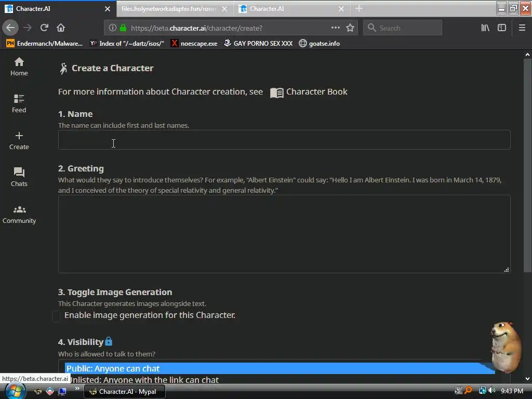
Task: Click the scroll up arrow of page
Action: click(x=527, y=54)
